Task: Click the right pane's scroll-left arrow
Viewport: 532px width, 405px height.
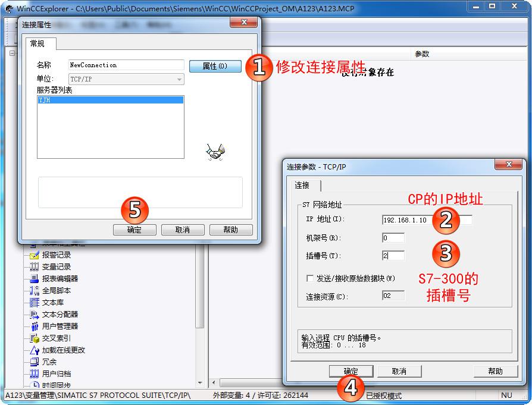Action: 214,382
